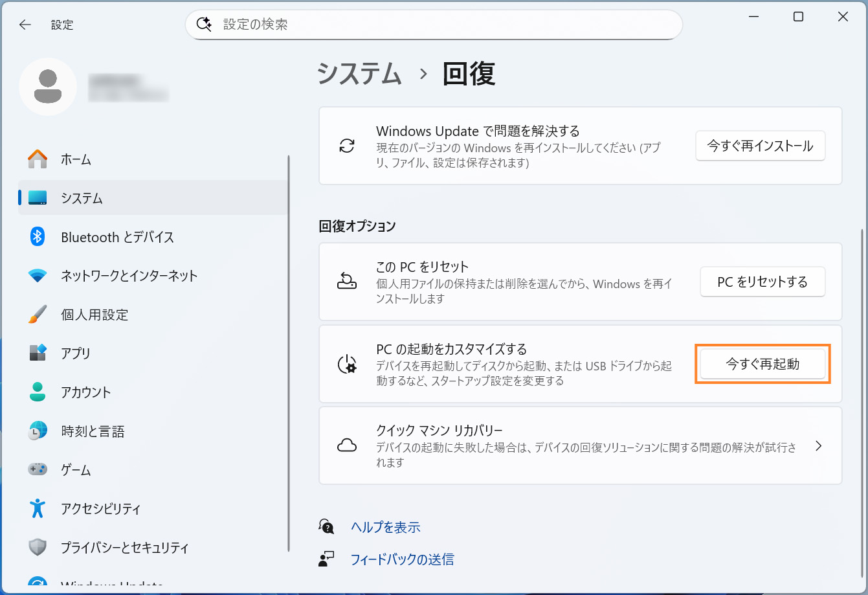
Task: Click the システム monitor icon
Action: point(38,198)
